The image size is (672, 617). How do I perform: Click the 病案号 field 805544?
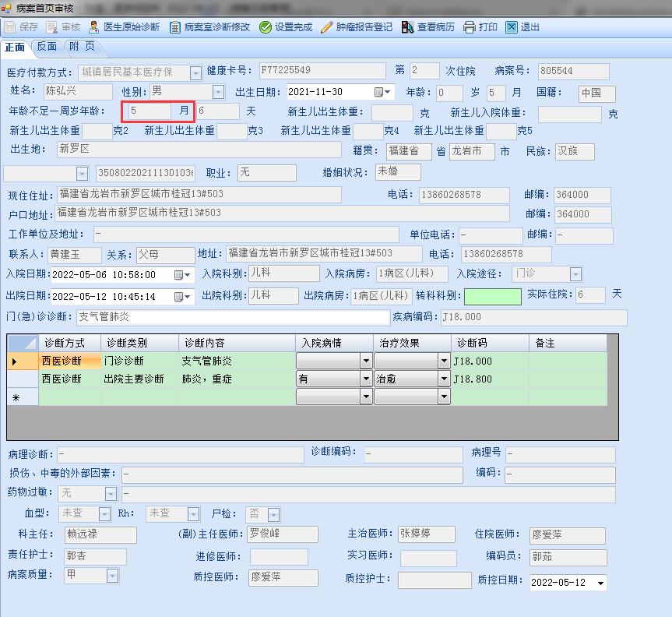573,71
